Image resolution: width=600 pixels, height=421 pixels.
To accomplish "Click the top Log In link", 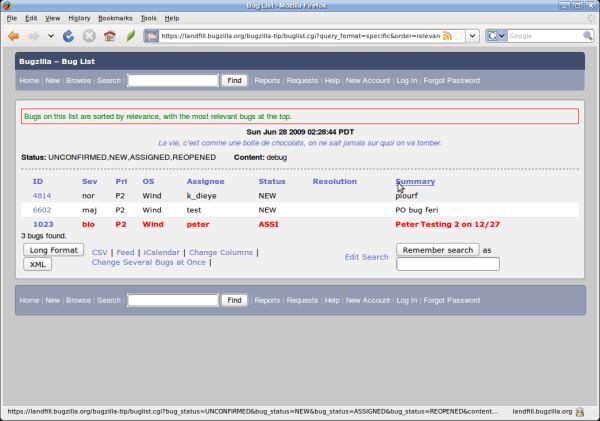I will point(407,80).
